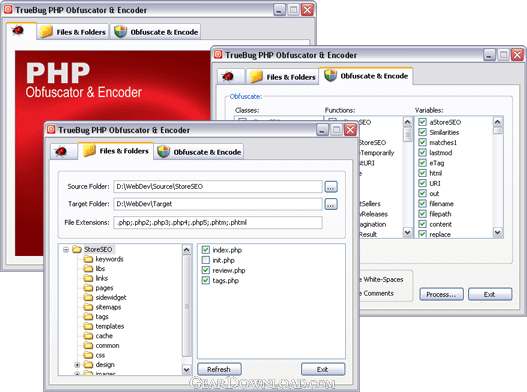Viewport: 527px width, 392px height.
Task: Uncheck review.php file
Action: click(206, 270)
